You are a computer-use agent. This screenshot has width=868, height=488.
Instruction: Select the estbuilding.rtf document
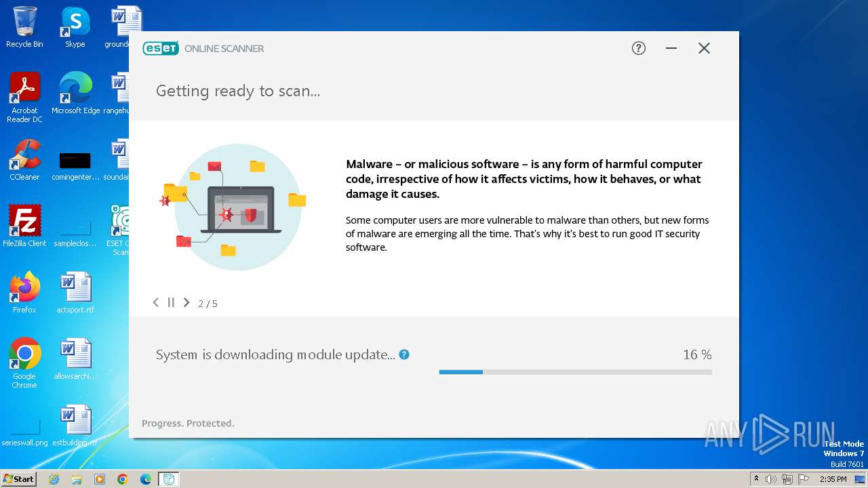coord(75,426)
